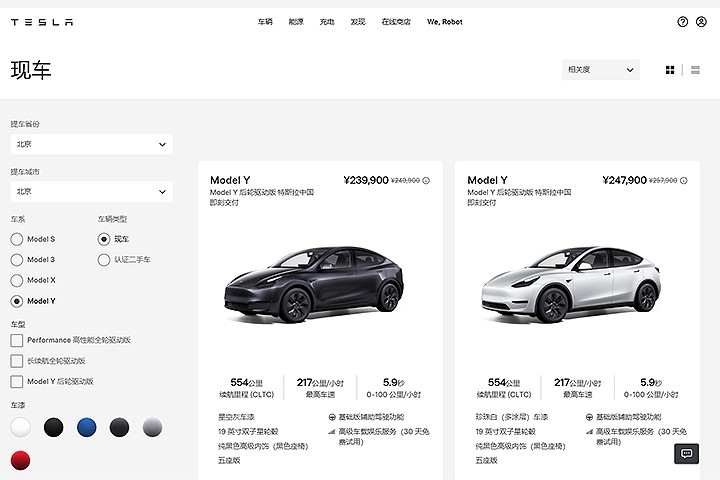Open the dark gray Model Y car image
Image resolution: width=720 pixels, height=480 pixels.
314,285
